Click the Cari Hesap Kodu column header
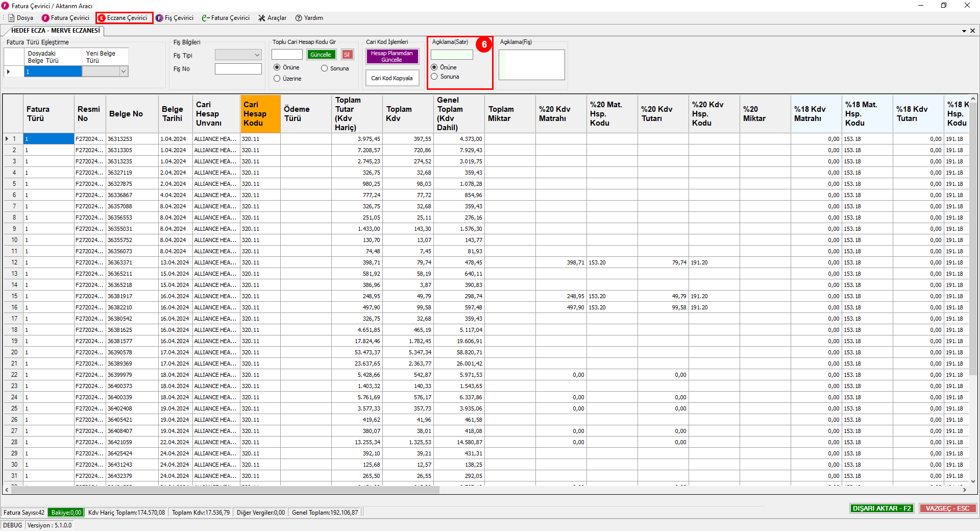The image size is (980, 531). point(260,114)
